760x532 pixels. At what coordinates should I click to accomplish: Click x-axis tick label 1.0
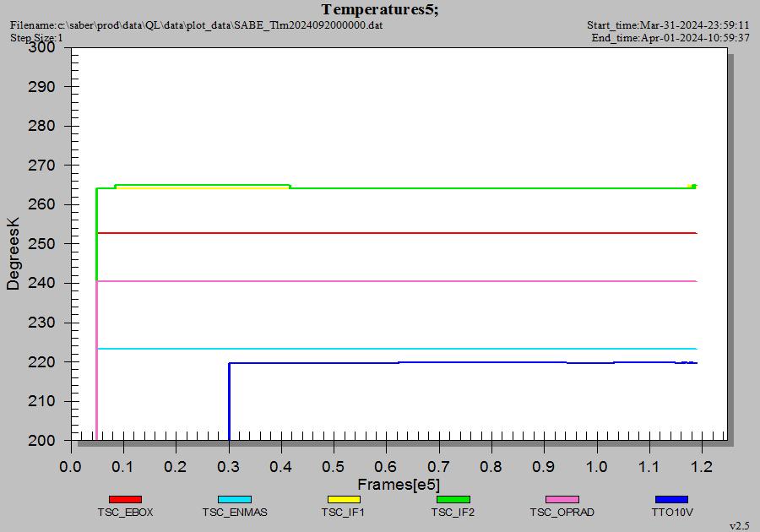pyautogui.click(x=597, y=467)
